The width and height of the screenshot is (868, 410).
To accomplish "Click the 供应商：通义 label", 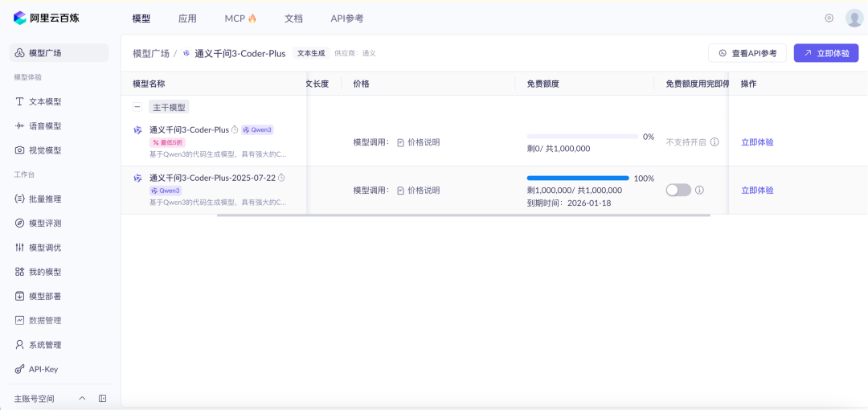I will tap(355, 53).
